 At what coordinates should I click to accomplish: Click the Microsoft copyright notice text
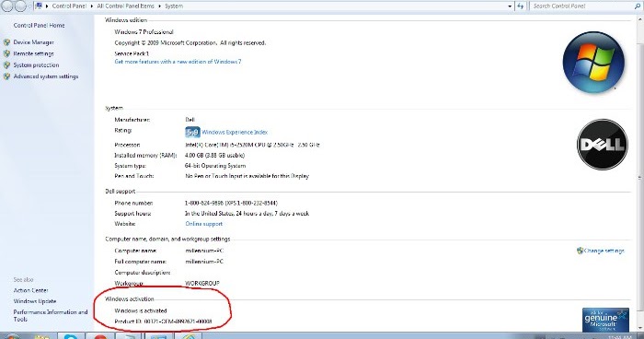190,42
